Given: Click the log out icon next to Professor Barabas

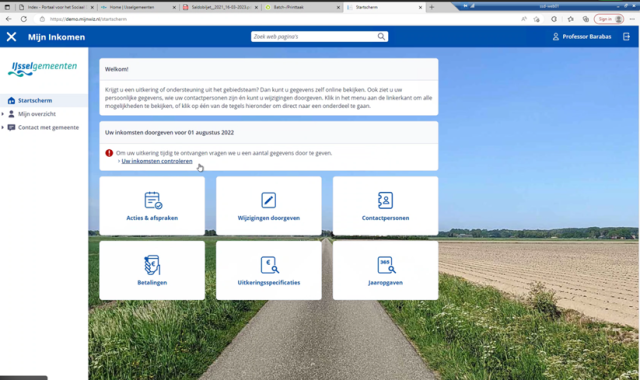Looking at the screenshot, I should (x=627, y=37).
